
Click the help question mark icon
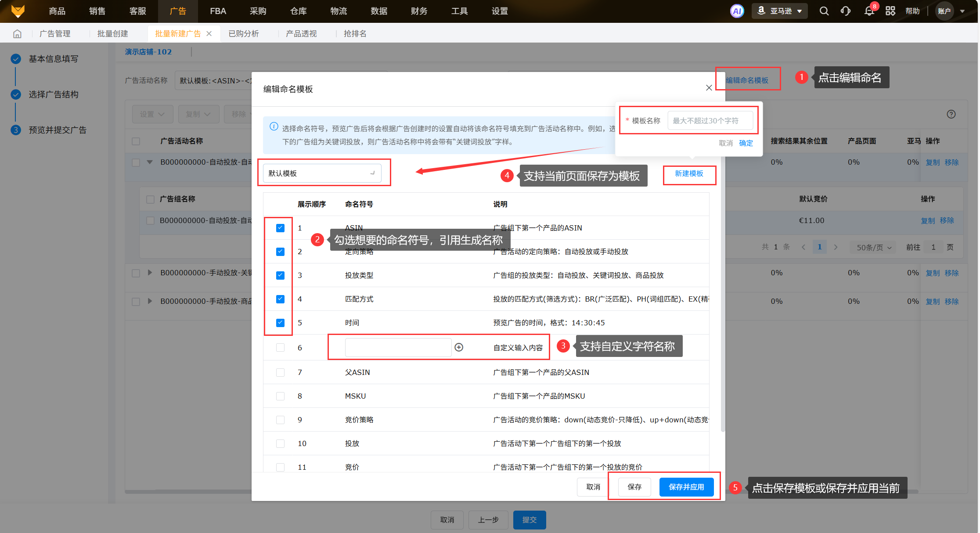(951, 114)
